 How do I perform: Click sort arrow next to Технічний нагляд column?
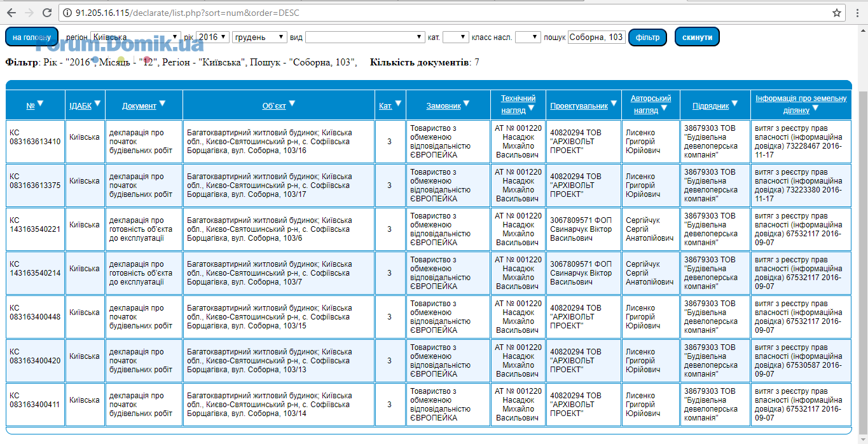point(531,108)
